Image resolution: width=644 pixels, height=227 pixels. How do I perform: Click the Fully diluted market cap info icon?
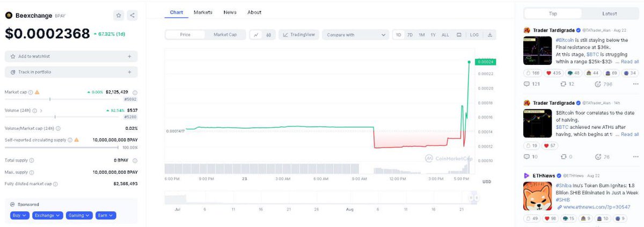tap(55, 184)
